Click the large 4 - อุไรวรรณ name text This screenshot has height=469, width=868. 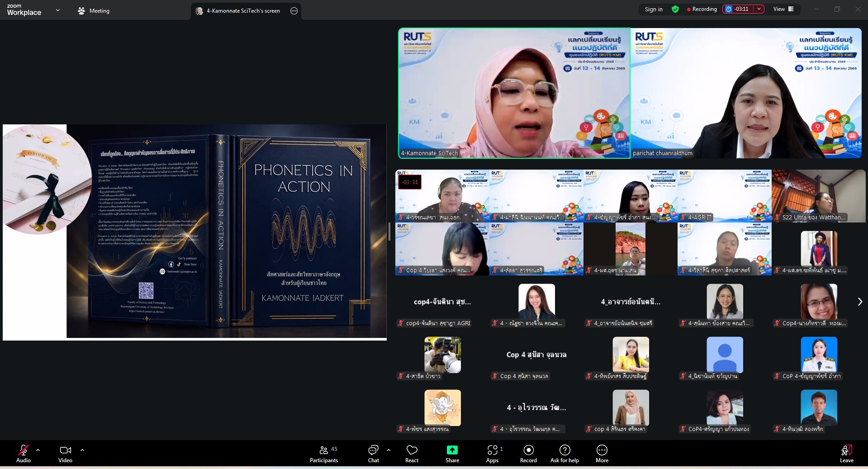[x=536, y=407]
